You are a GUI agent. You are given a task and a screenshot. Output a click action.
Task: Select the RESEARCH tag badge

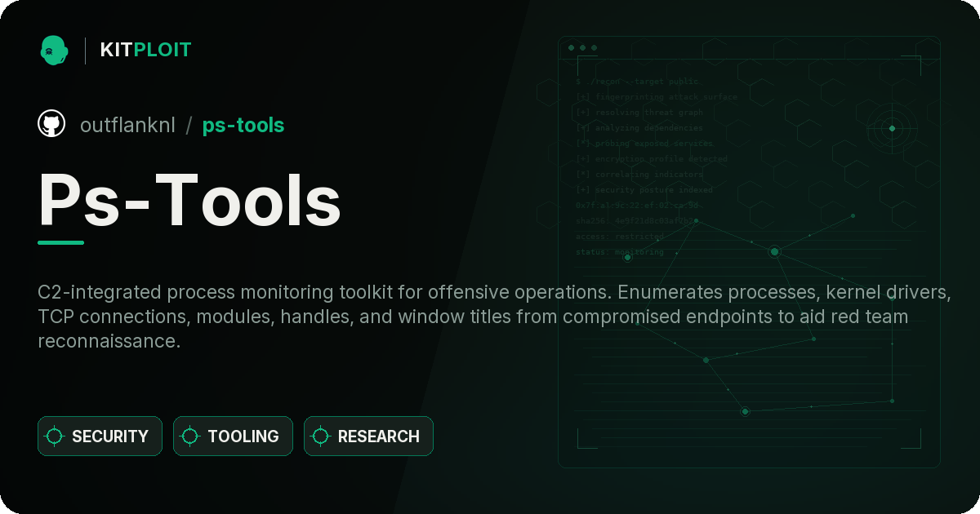(x=368, y=436)
